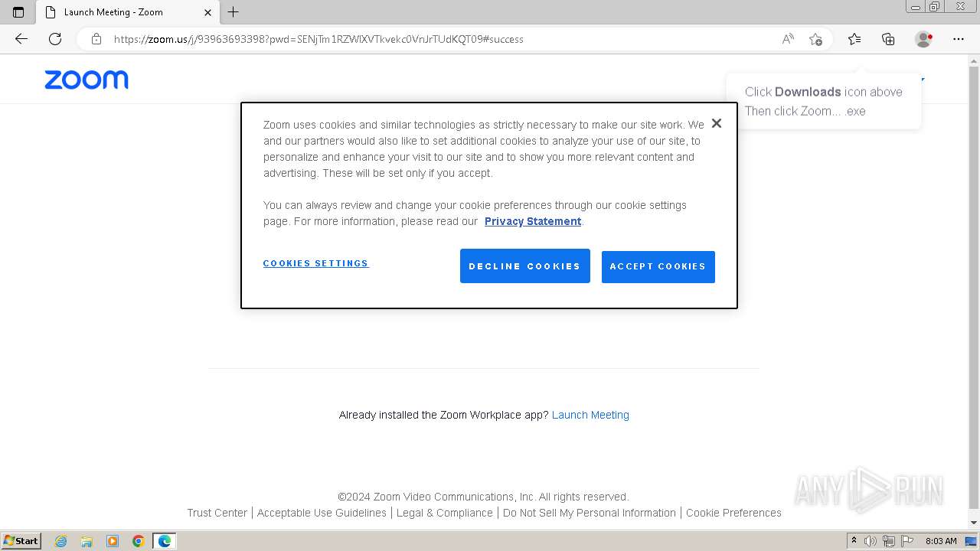This screenshot has width=980, height=551.
Task: Open Acceptable Use Guidelines link
Action: (x=322, y=513)
